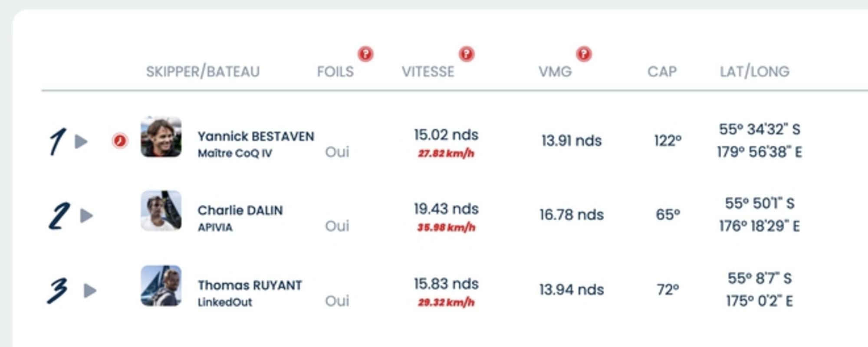The width and height of the screenshot is (868, 347).
Task: Open Thomas RUYANT's portrait photo
Action: tap(161, 286)
